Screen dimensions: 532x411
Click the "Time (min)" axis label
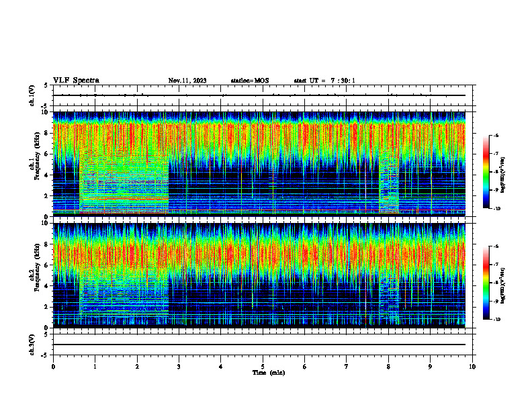point(269,373)
